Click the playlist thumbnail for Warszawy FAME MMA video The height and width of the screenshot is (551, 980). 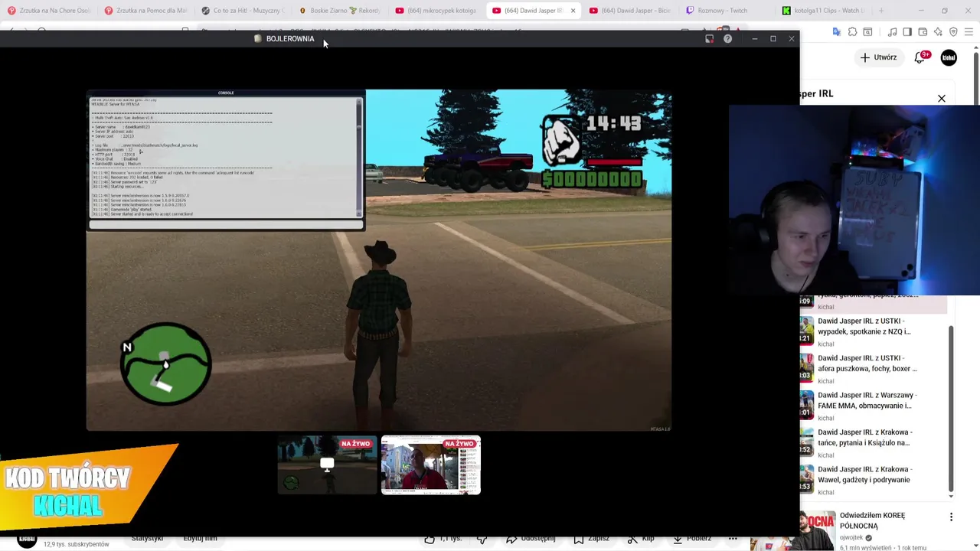[807, 405]
